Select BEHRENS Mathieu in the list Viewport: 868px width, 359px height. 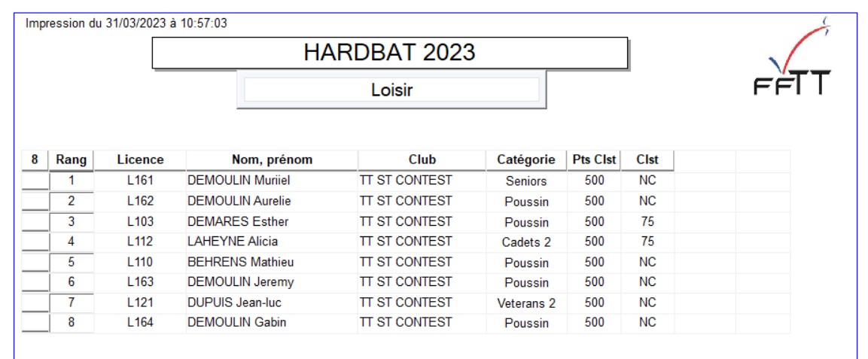click(241, 262)
